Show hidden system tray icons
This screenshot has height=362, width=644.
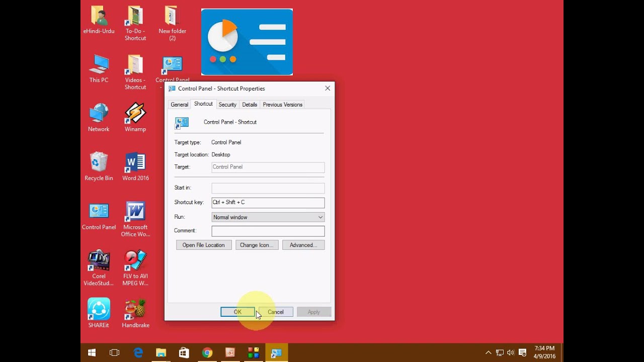(x=488, y=353)
